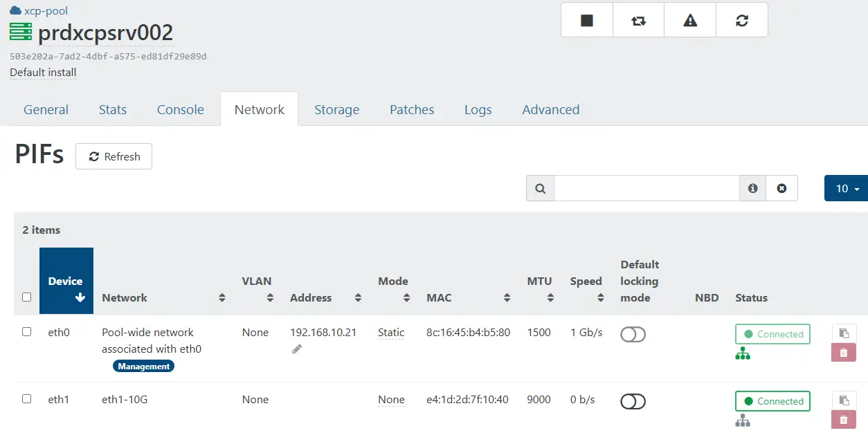Click the green network tree icon under eth0 status
Viewport: 868px width, 444px height.
743,353
